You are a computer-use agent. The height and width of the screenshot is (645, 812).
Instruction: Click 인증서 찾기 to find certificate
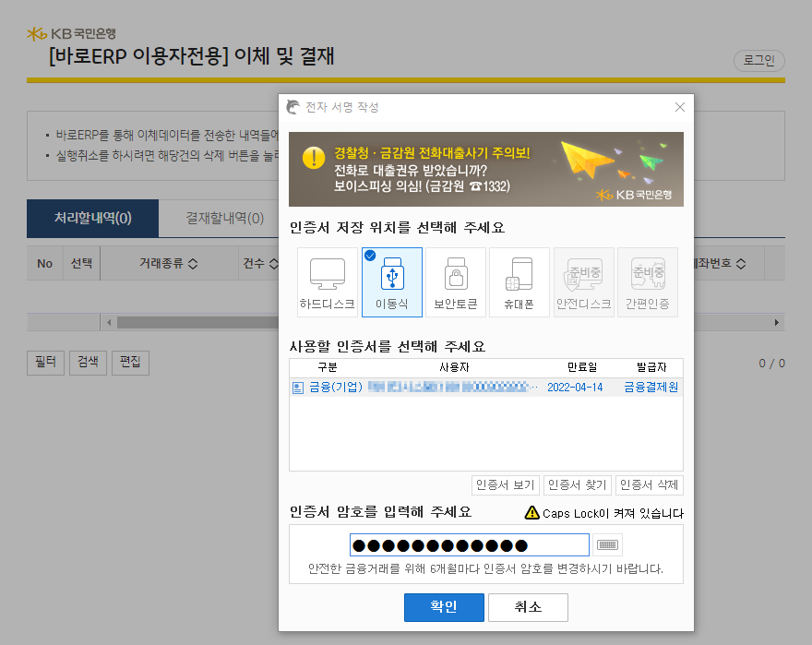pos(578,485)
